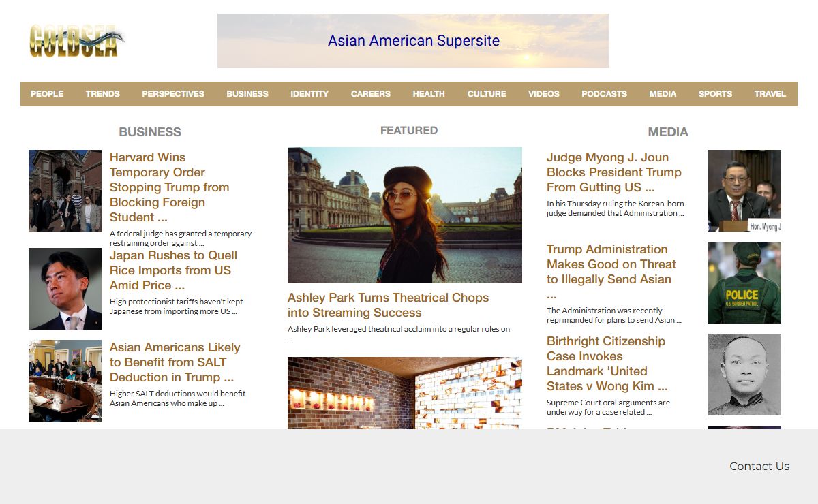The image size is (818, 504).
Task: Click the 'In his Thursday ruling' summary text
Action: click(x=616, y=208)
